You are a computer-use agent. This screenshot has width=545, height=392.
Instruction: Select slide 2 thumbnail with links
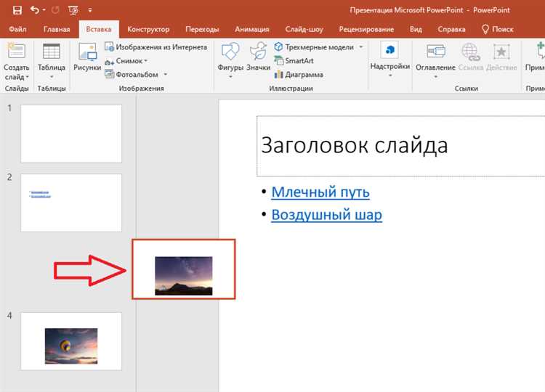pyautogui.click(x=71, y=203)
